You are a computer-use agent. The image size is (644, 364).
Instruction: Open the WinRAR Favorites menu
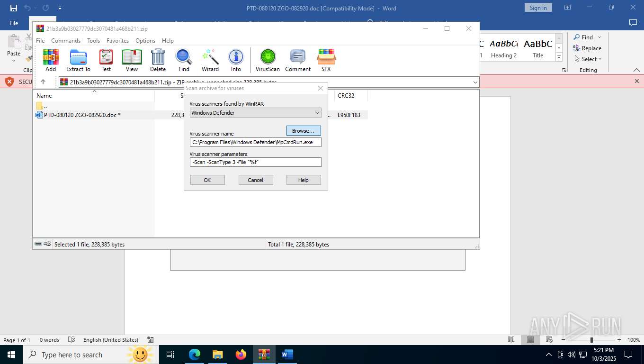pos(117,41)
